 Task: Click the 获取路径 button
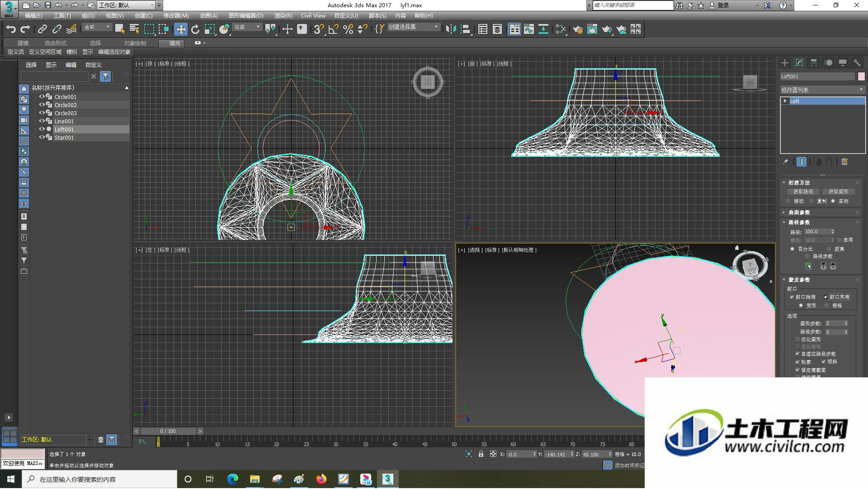pyautogui.click(x=803, y=192)
